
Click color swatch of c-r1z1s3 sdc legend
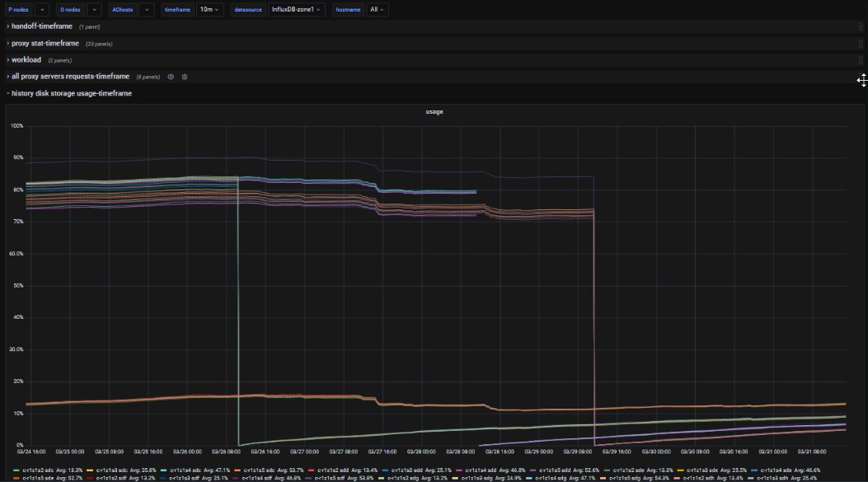pos(89,469)
